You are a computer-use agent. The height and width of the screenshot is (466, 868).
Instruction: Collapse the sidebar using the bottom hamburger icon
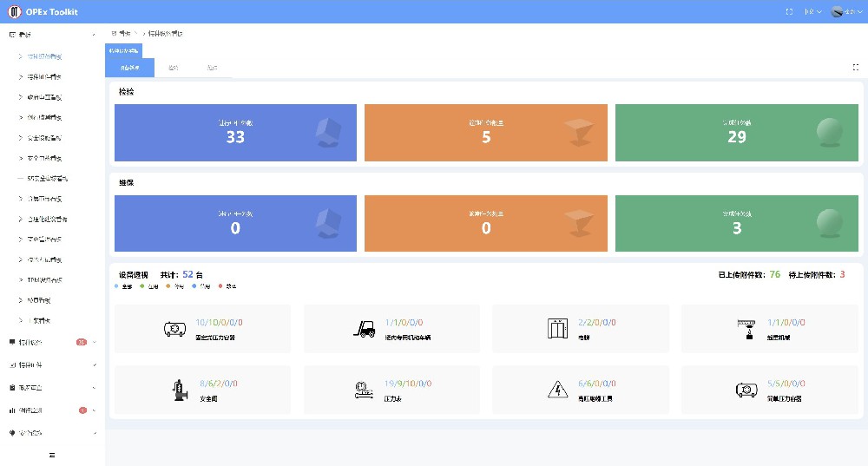pyautogui.click(x=52, y=455)
